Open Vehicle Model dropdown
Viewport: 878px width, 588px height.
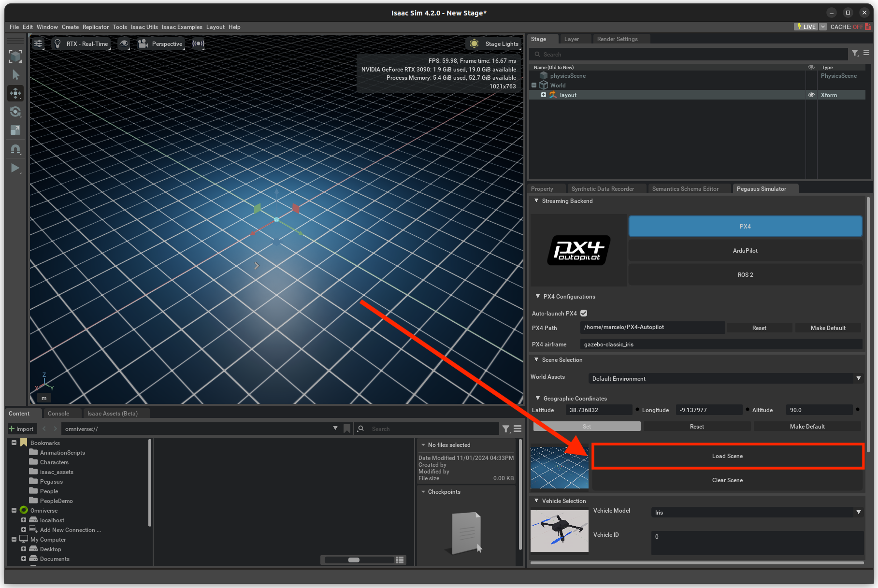click(x=757, y=513)
